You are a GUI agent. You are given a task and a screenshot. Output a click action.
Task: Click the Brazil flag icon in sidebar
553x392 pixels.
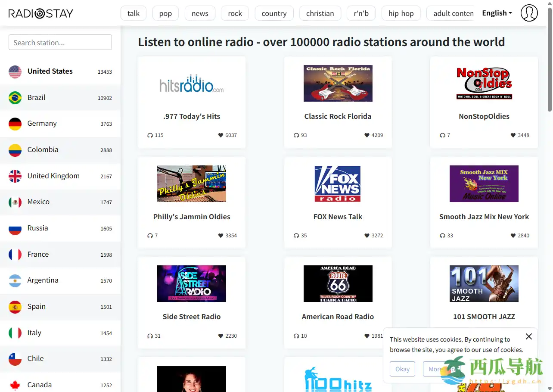(15, 98)
